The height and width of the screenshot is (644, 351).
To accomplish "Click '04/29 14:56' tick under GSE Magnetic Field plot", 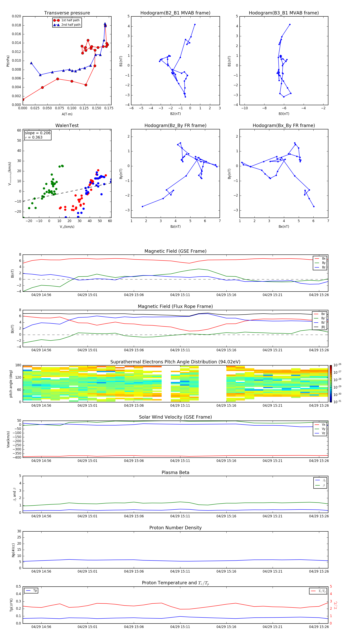I will click(x=41, y=295).
